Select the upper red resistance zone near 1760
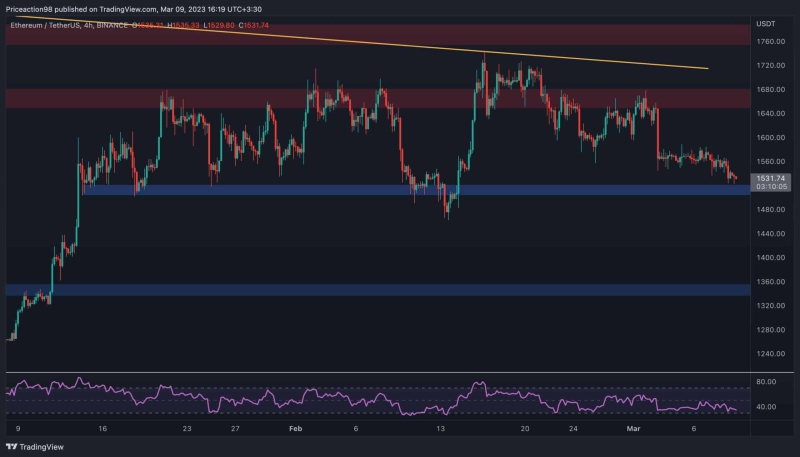Image resolution: width=800 pixels, height=457 pixels. coord(378,34)
